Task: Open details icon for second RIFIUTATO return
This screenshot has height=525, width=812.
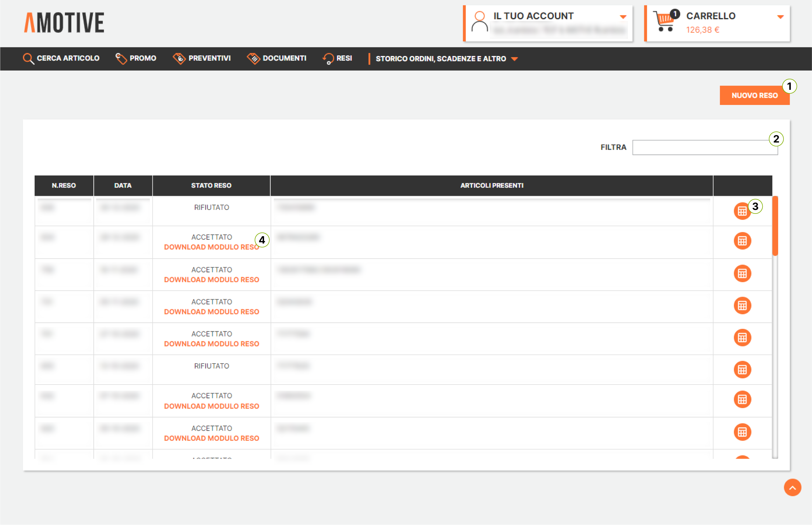Action: (x=742, y=370)
